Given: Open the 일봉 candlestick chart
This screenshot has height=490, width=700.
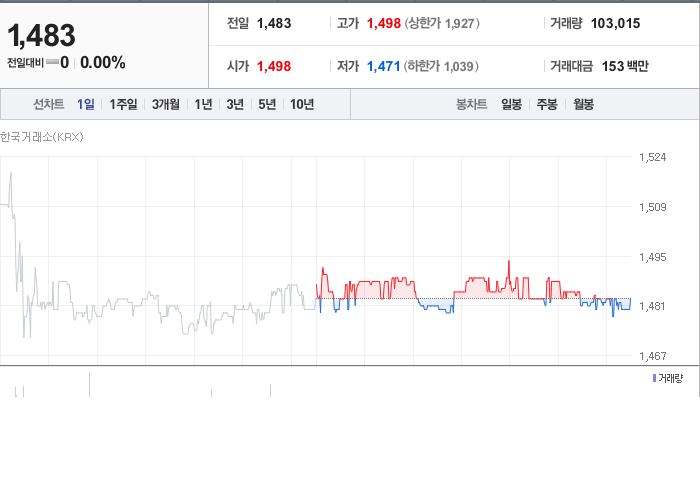Looking at the screenshot, I should tap(511, 104).
